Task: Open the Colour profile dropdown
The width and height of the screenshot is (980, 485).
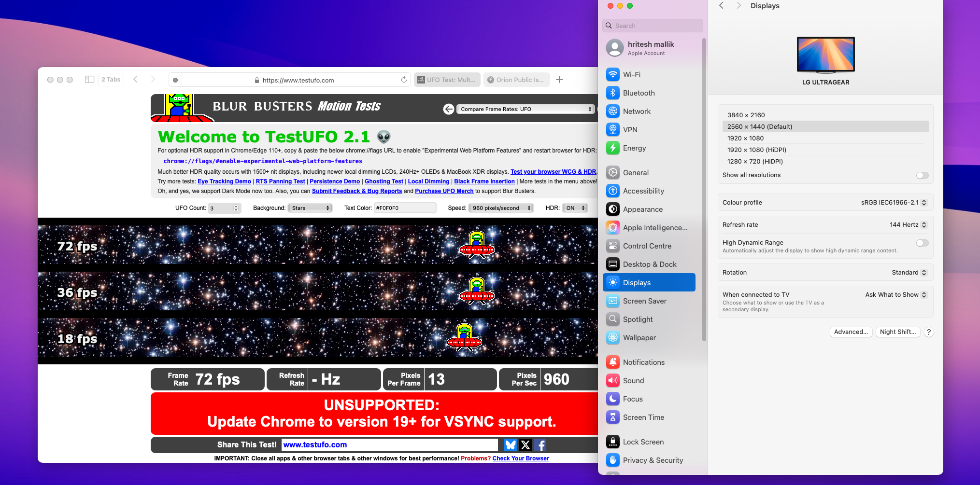Action: (x=893, y=203)
